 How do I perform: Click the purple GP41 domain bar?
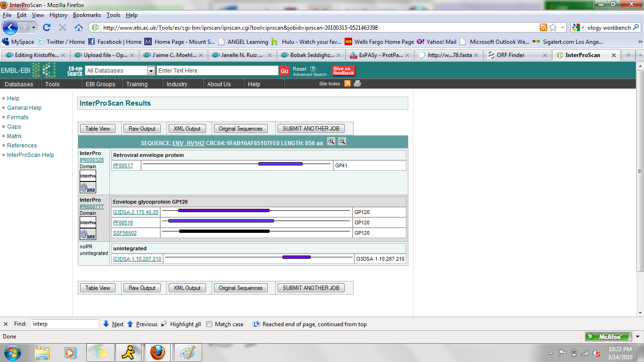[281, 164]
